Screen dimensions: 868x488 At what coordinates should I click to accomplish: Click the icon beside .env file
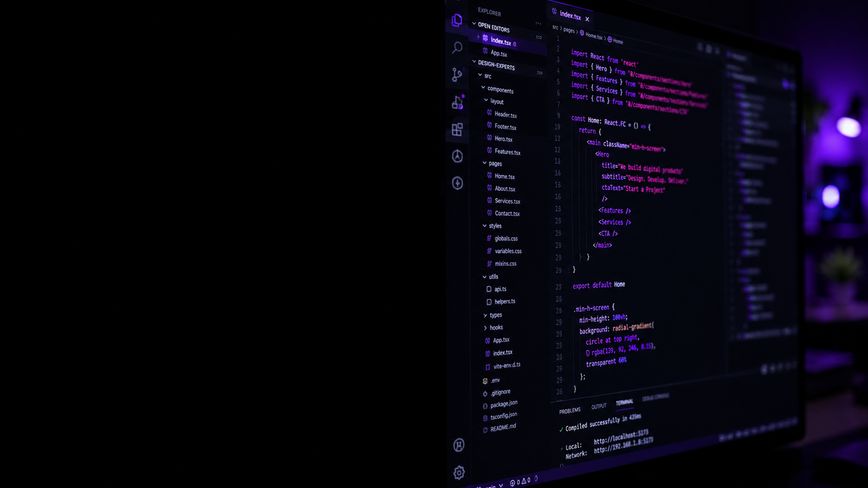pyautogui.click(x=485, y=381)
